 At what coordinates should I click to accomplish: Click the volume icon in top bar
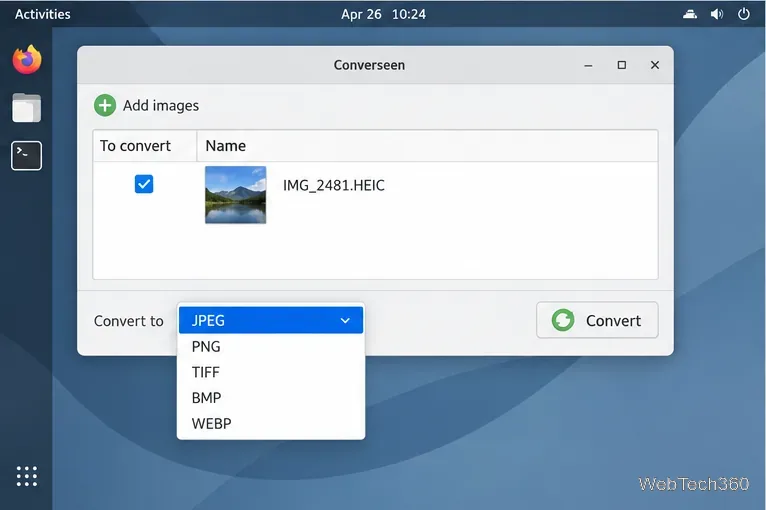(x=717, y=14)
